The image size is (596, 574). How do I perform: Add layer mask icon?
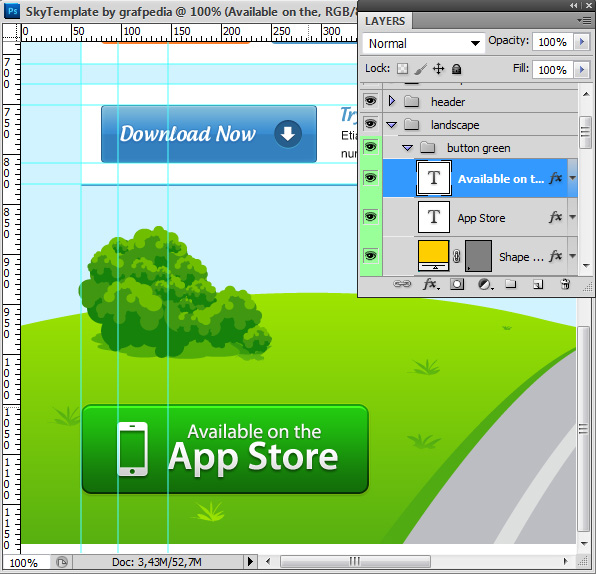point(457,284)
